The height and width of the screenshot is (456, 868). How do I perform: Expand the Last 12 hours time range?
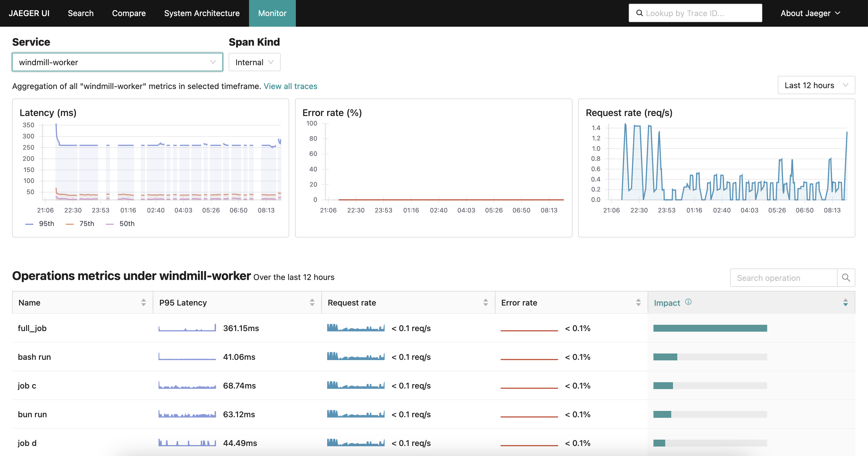pos(816,86)
